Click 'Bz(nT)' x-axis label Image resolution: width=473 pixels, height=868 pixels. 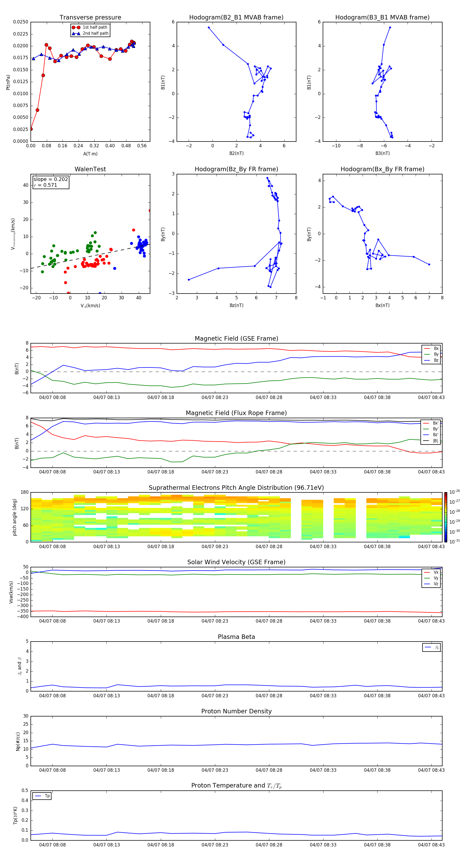coord(236,305)
